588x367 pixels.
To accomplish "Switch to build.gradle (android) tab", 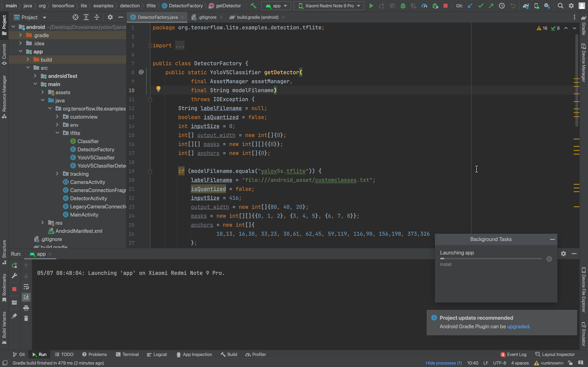I will [x=257, y=17].
